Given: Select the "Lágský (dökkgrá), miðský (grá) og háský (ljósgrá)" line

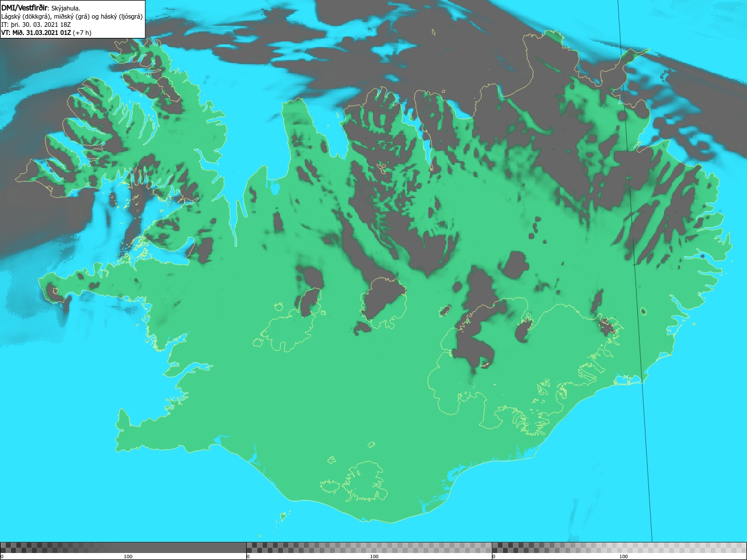Looking at the screenshot, I should tap(72, 16).
